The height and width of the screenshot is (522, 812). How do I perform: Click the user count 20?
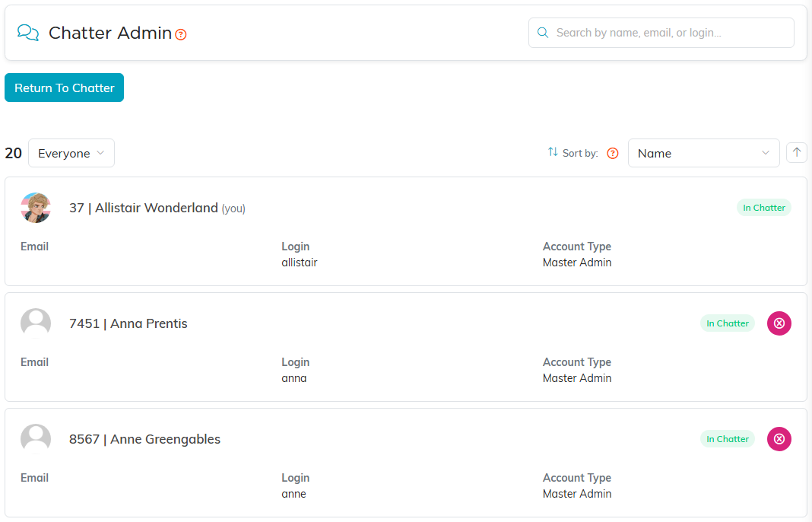click(x=14, y=154)
